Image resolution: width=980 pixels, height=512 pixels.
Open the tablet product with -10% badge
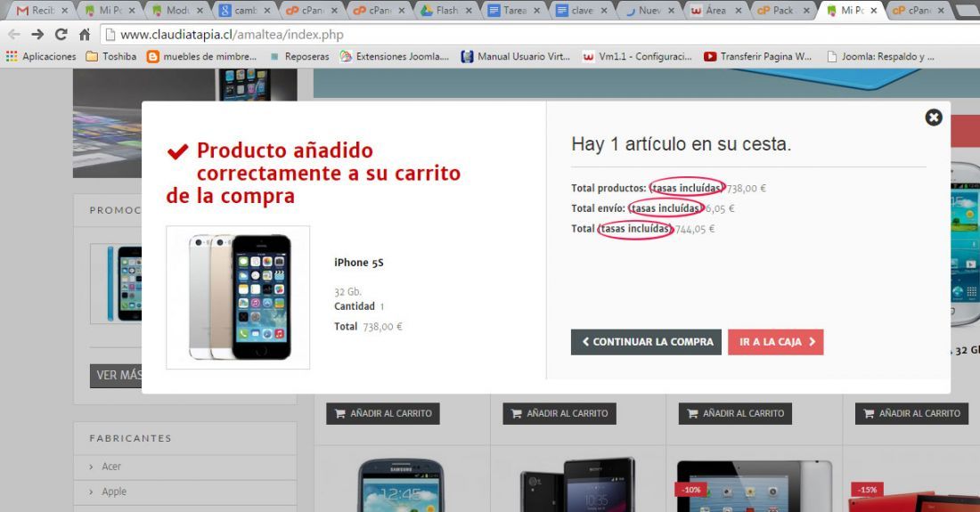pyautogui.click(x=755, y=486)
